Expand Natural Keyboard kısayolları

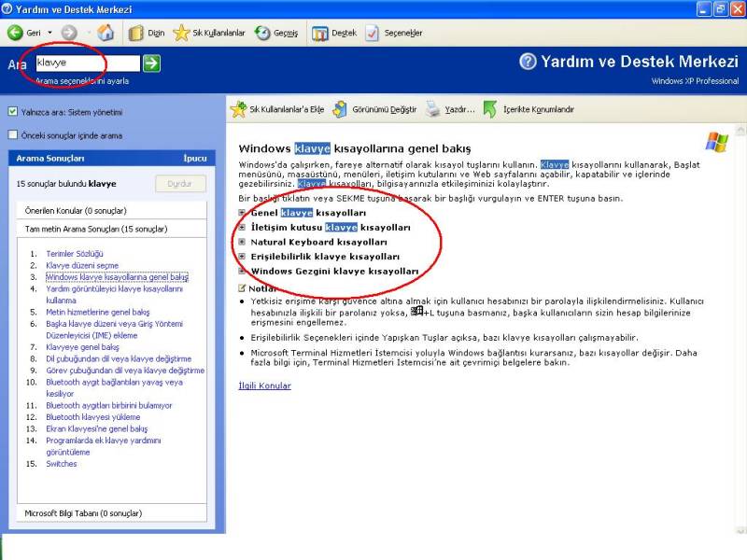[x=242, y=242]
